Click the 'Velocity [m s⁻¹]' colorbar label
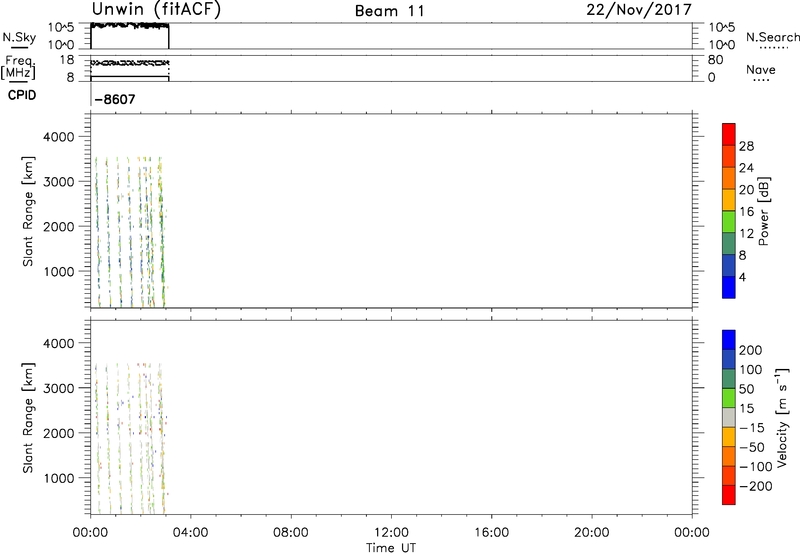 point(782,418)
